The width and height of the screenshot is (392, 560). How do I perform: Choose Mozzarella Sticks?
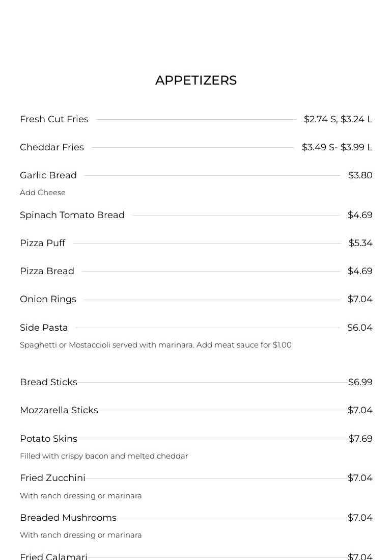[x=59, y=410]
